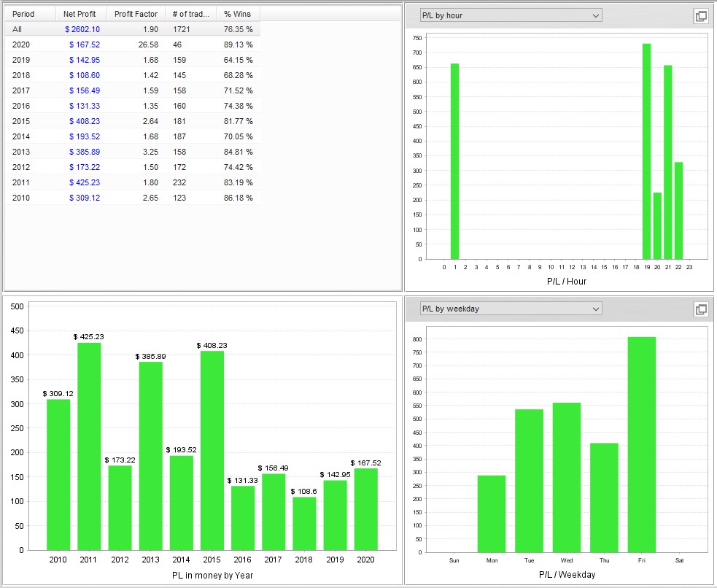This screenshot has width=717, height=588.
Task: Select the All period row
Action: tap(133, 29)
